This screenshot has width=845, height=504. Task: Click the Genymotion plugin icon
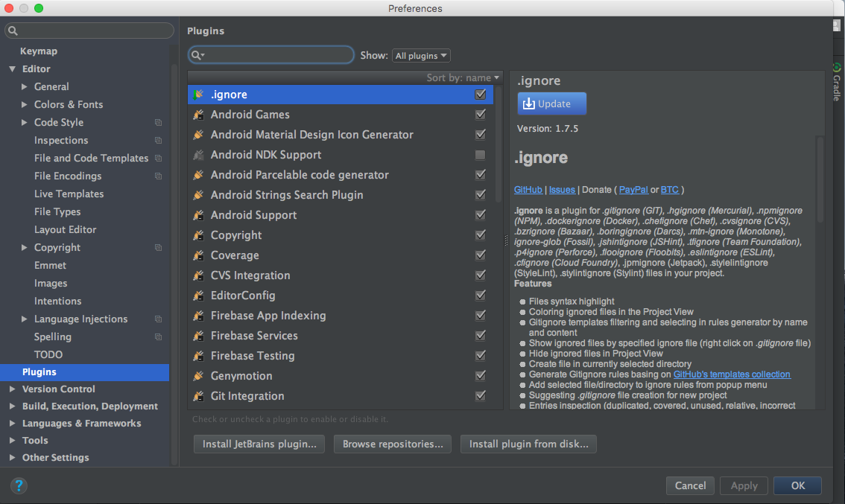click(x=198, y=376)
